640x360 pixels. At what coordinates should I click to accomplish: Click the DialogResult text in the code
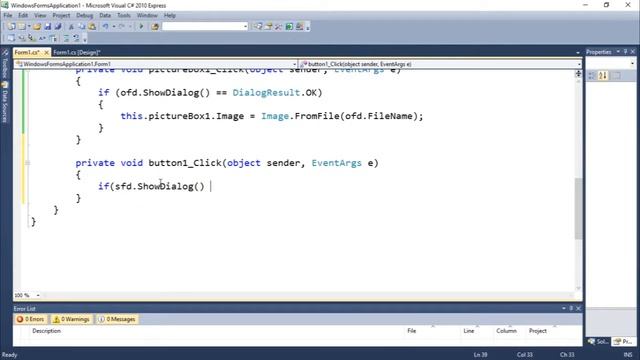pyautogui.click(x=266, y=93)
